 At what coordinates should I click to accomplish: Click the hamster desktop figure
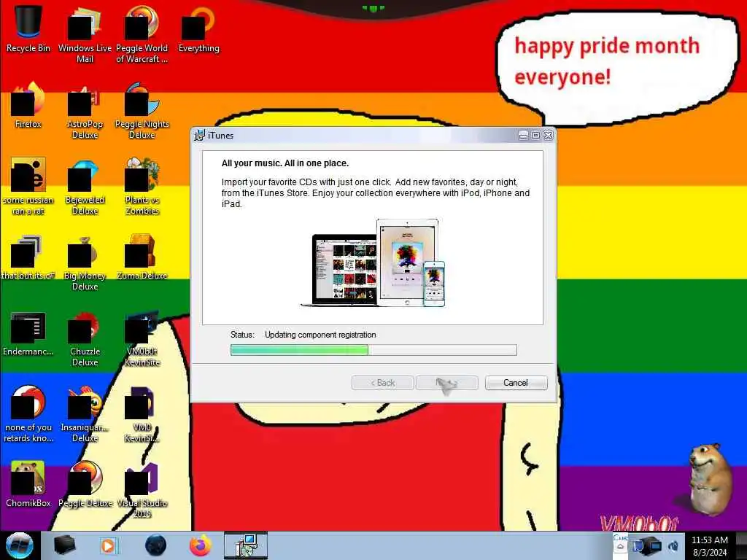tap(709, 479)
